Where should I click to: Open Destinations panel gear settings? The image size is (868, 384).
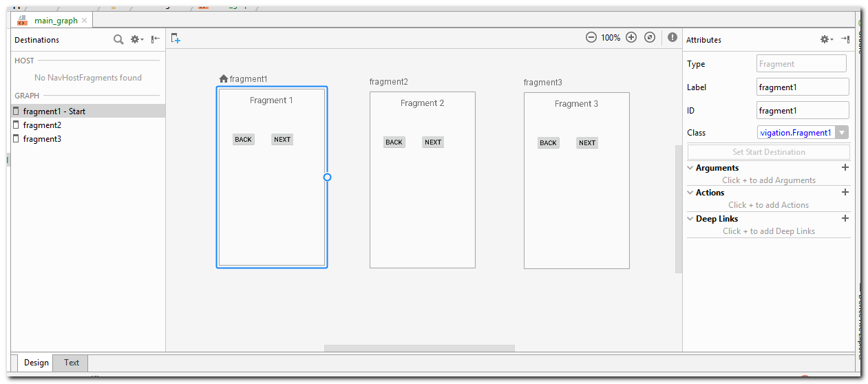click(137, 39)
